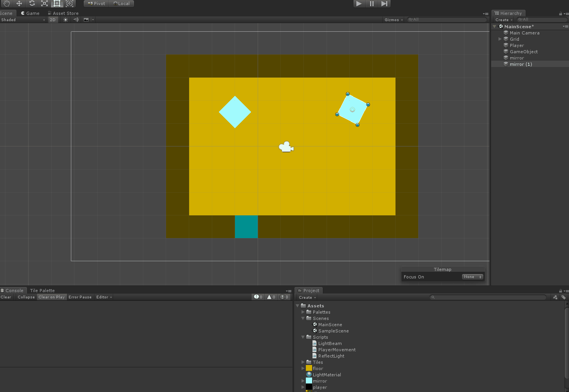
Task: Select the LightBeam script asset
Action: coord(330,343)
